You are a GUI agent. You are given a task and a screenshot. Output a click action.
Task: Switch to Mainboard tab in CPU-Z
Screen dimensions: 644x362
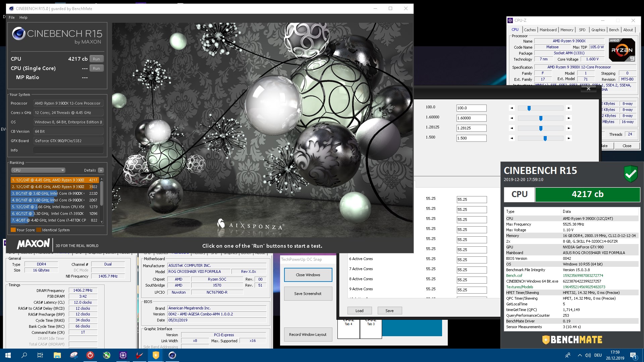548,30
